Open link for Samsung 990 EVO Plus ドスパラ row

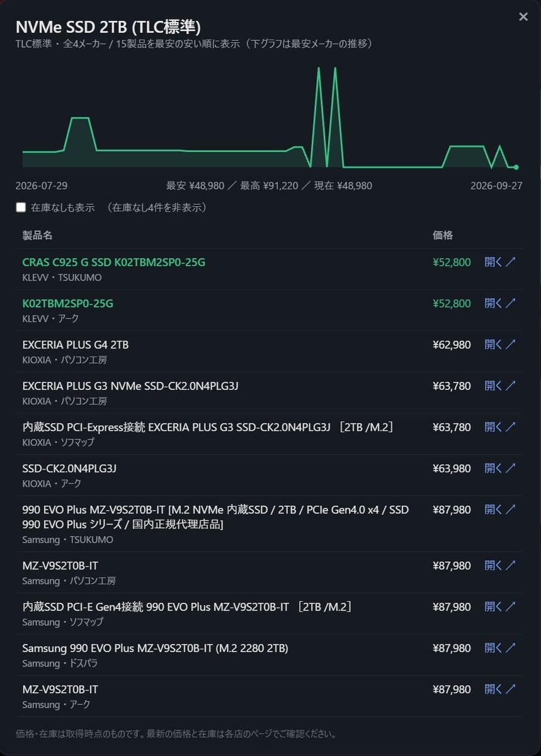(500, 648)
